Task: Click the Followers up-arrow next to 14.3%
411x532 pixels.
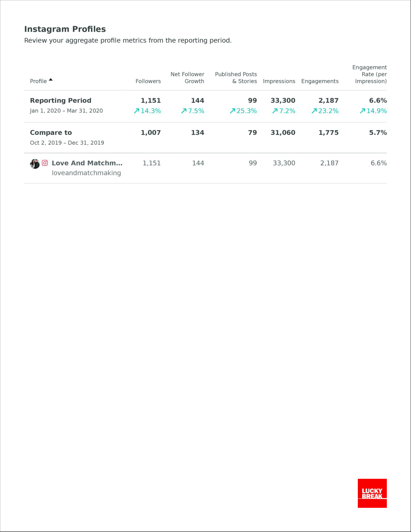Action: point(137,111)
